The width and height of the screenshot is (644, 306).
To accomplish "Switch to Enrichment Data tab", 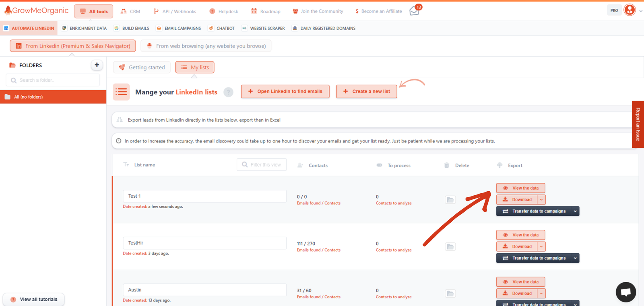I will pos(84,28).
